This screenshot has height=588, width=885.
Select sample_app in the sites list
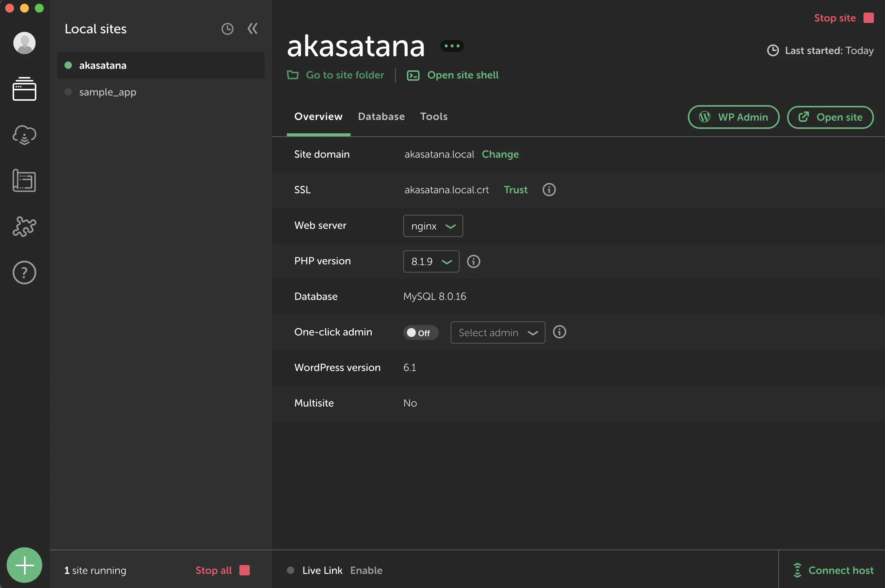click(x=107, y=92)
